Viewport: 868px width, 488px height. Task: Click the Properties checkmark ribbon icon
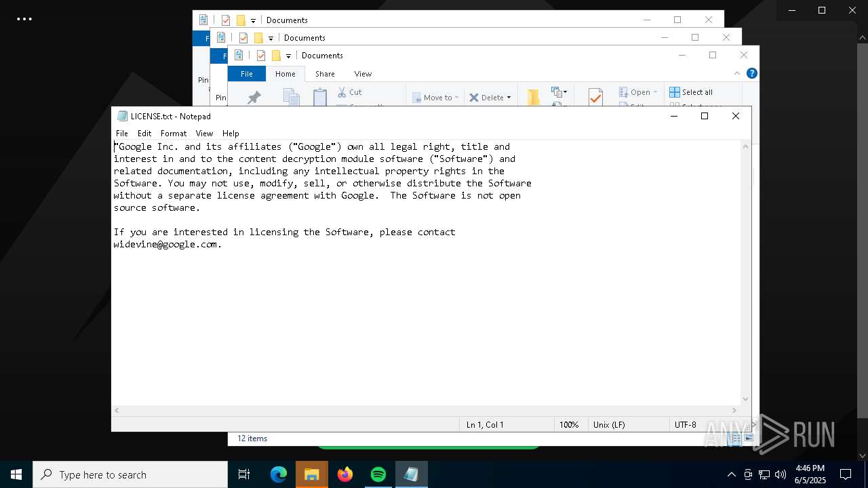tap(595, 98)
